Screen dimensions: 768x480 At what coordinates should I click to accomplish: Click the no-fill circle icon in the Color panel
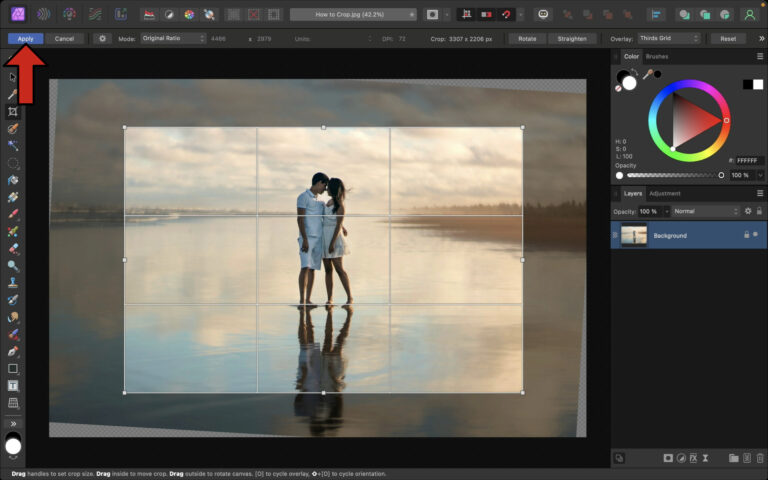(x=618, y=89)
